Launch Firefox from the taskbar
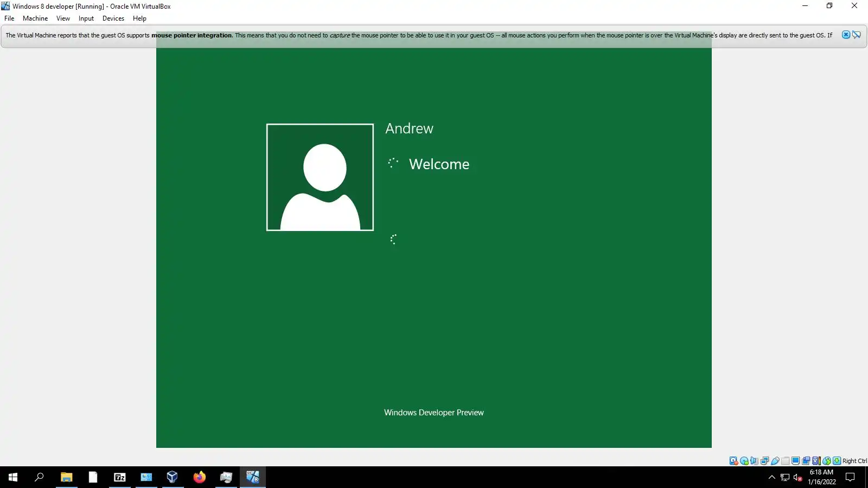The width and height of the screenshot is (868, 488). point(199,477)
